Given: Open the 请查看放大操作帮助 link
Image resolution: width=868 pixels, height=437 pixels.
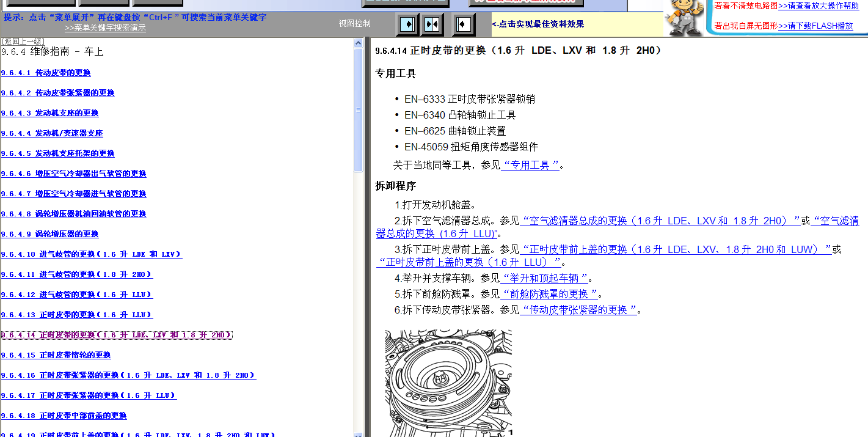Looking at the screenshot, I should click(x=819, y=6).
